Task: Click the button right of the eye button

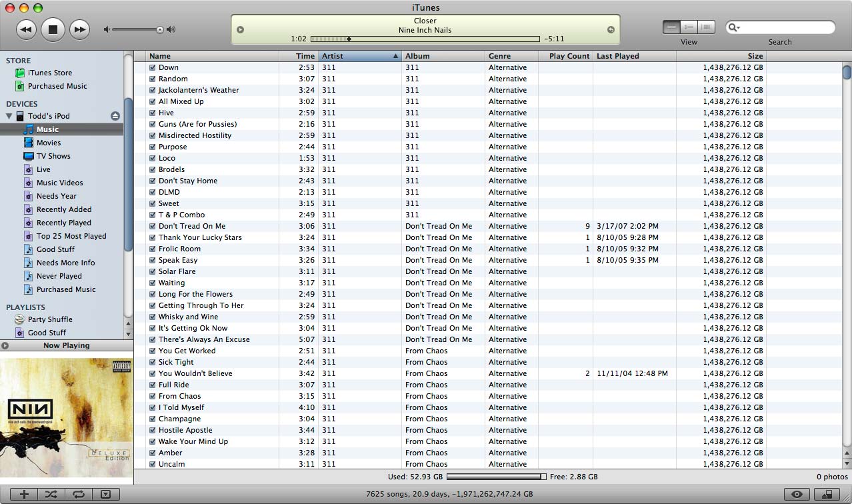Action: click(827, 494)
